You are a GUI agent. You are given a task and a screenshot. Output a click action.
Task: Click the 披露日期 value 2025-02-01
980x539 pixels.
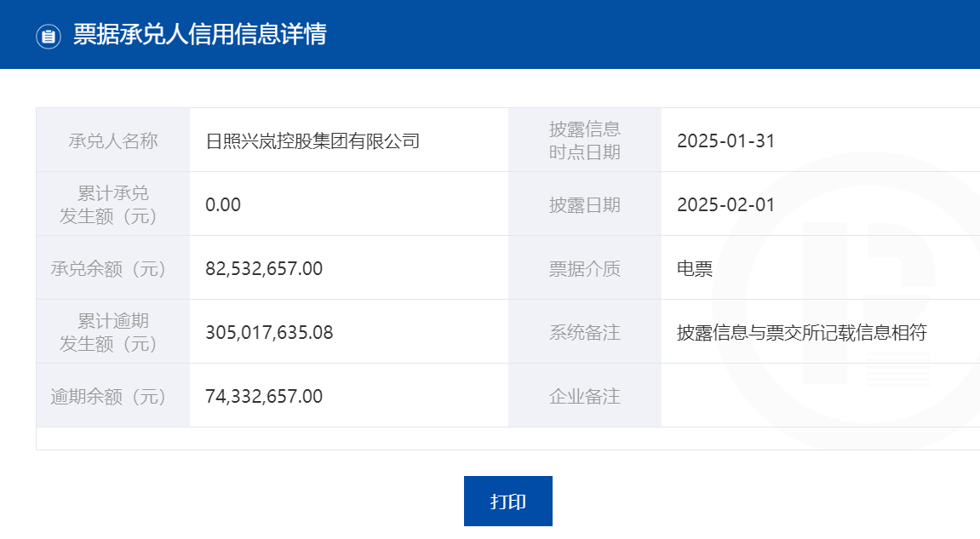pyautogui.click(x=725, y=204)
